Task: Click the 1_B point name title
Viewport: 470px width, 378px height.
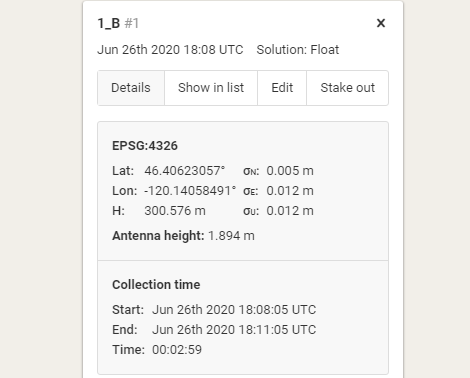Action: click(109, 23)
